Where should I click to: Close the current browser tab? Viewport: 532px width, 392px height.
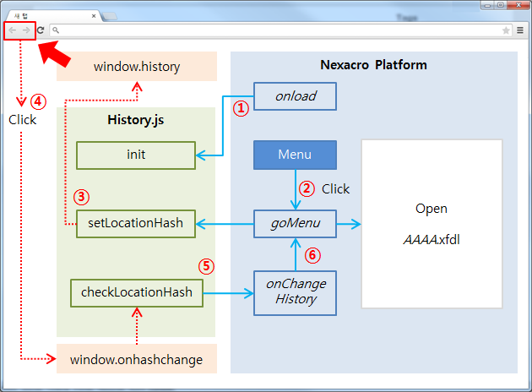94,16
